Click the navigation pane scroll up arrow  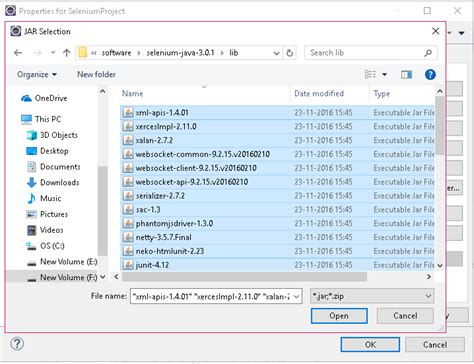[103, 91]
